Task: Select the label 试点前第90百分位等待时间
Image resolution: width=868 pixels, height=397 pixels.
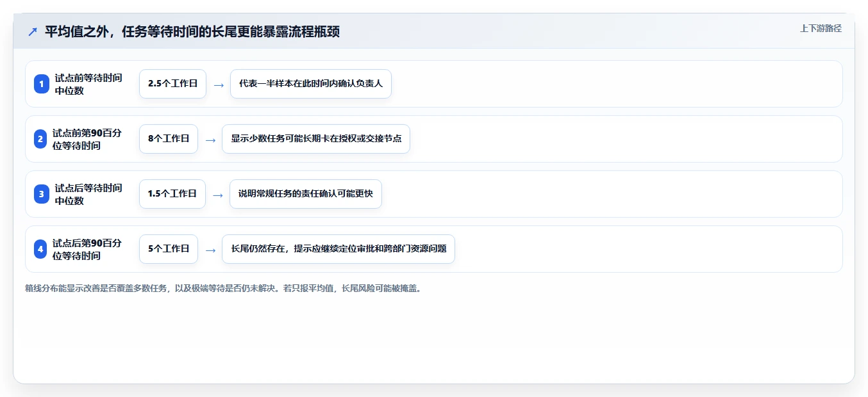Action: click(87, 139)
